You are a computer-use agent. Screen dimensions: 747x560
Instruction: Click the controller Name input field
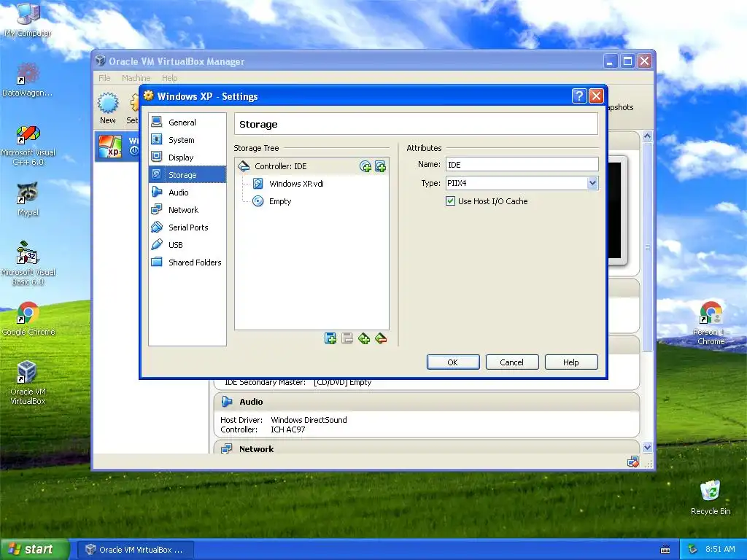point(522,165)
